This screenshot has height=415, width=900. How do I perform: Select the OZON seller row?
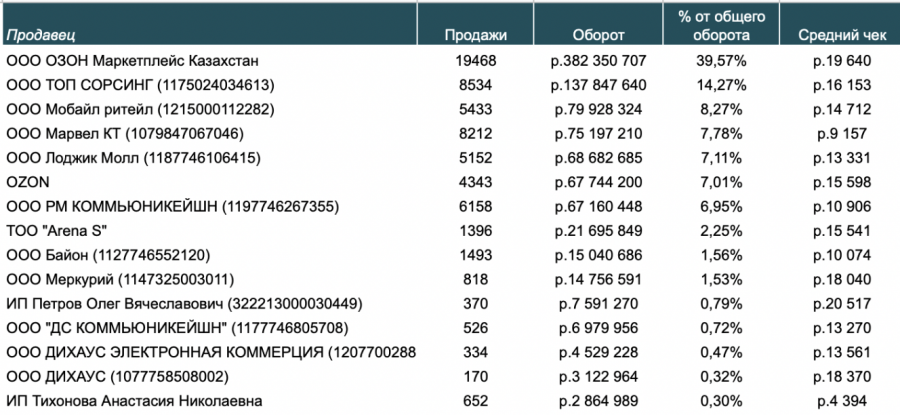tap(28, 182)
